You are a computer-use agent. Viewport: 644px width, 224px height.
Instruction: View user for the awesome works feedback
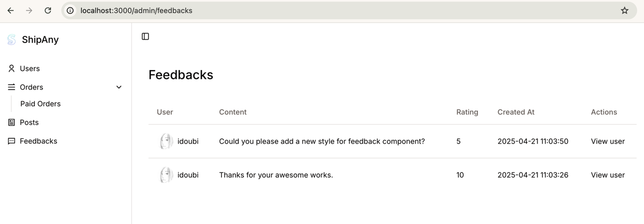click(x=608, y=175)
